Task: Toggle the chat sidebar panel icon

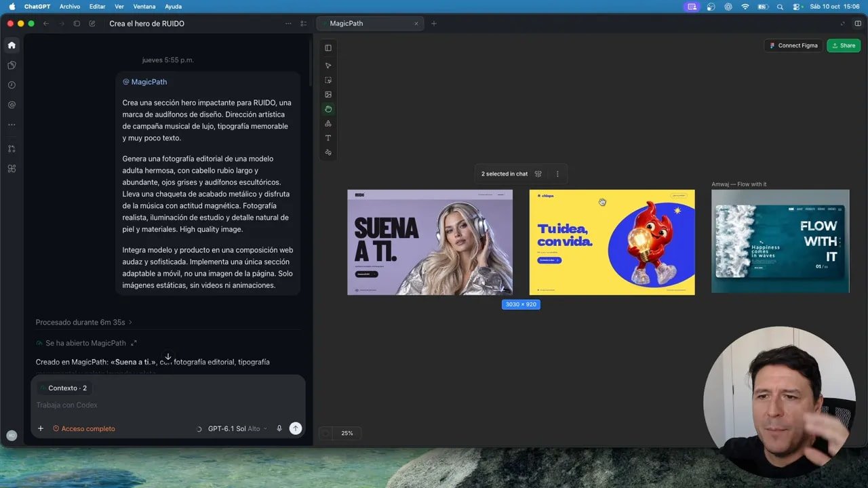Action: (77, 24)
